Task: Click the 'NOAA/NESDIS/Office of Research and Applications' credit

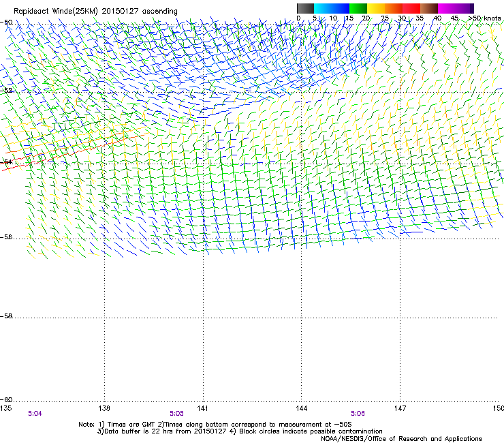Action: [x=401, y=439]
